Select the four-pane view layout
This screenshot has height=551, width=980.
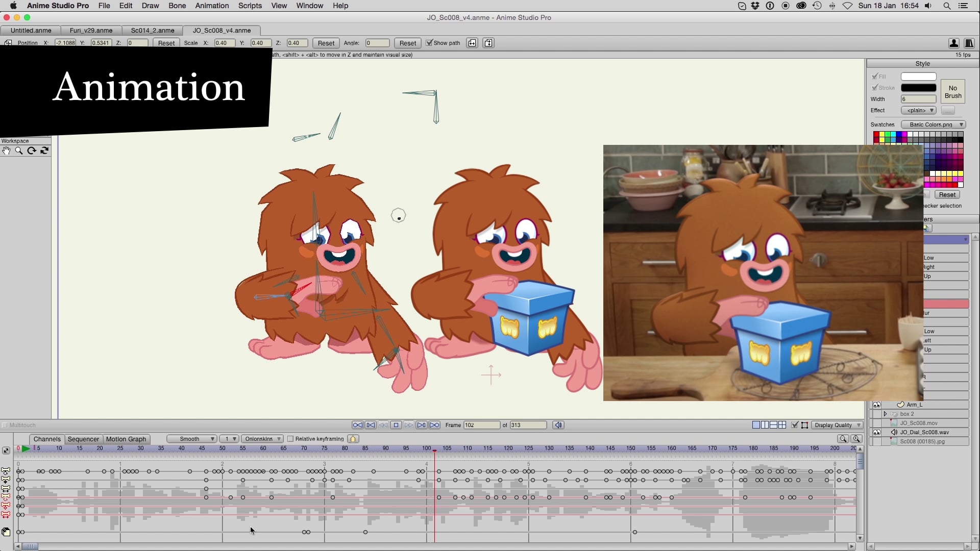[782, 425]
